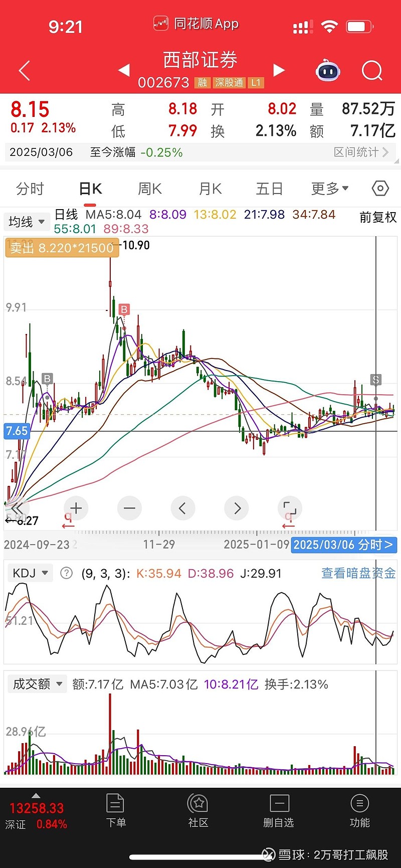Image resolution: width=401 pixels, height=868 pixels.
Task: Tap 89:8.33 moving average label
Action: (126, 229)
